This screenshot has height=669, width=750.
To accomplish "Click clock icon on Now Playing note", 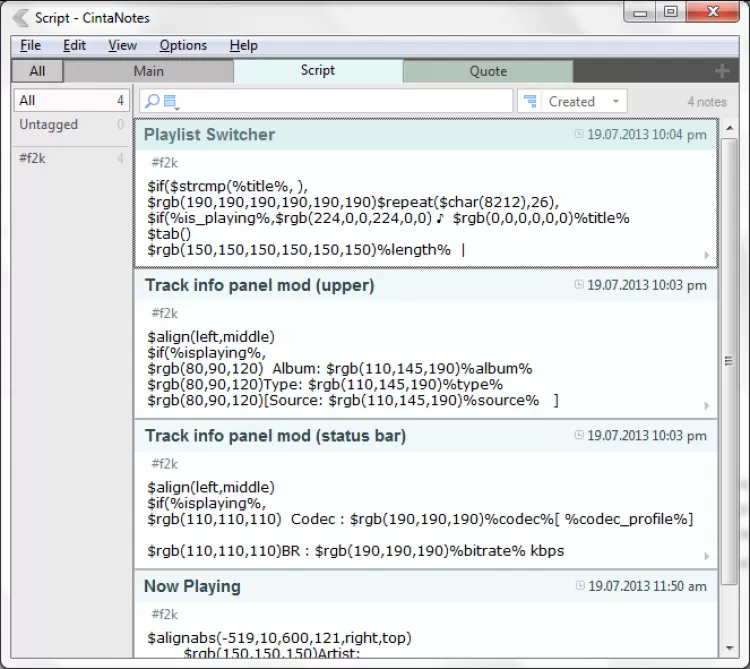I will point(580,585).
